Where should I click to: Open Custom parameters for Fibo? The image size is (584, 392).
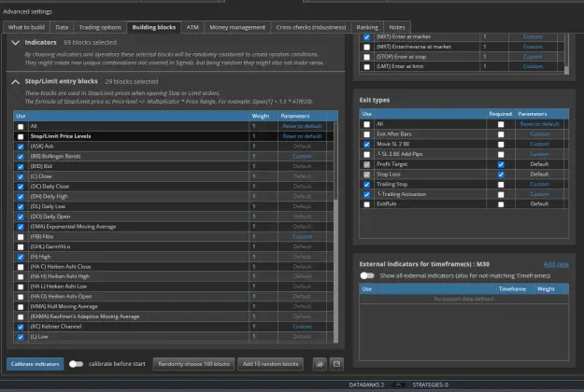pyautogui.click(x=302, y=236)
